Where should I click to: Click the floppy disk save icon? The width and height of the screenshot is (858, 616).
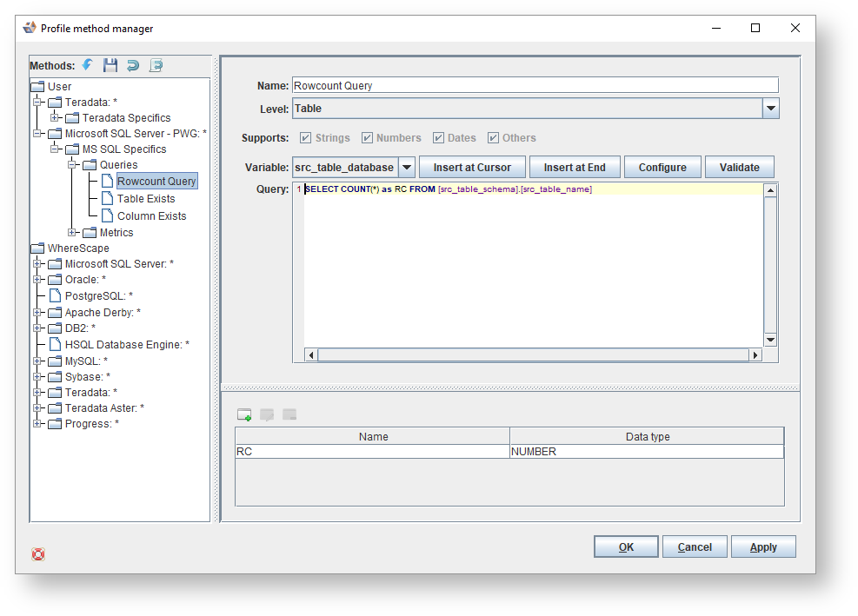[110, 65]
